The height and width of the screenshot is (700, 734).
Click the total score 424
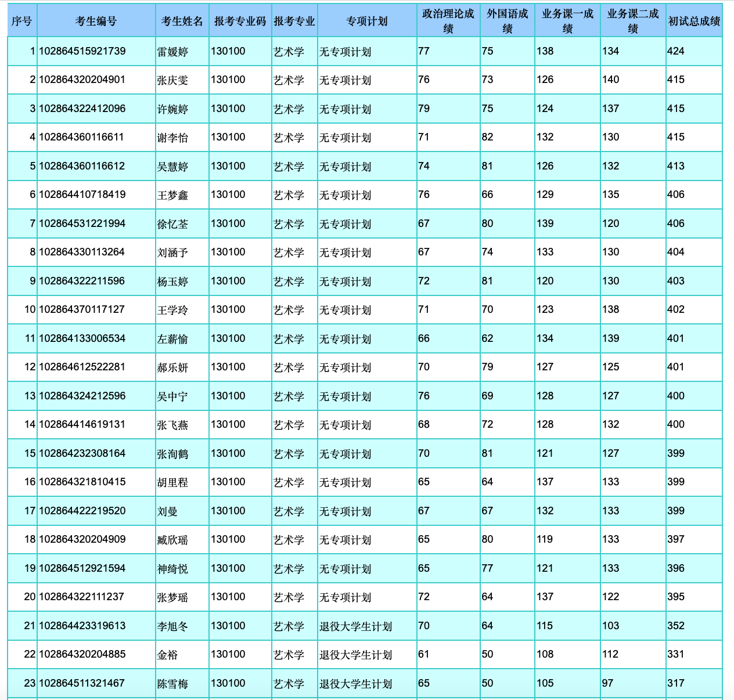click(x=676, y=51)
